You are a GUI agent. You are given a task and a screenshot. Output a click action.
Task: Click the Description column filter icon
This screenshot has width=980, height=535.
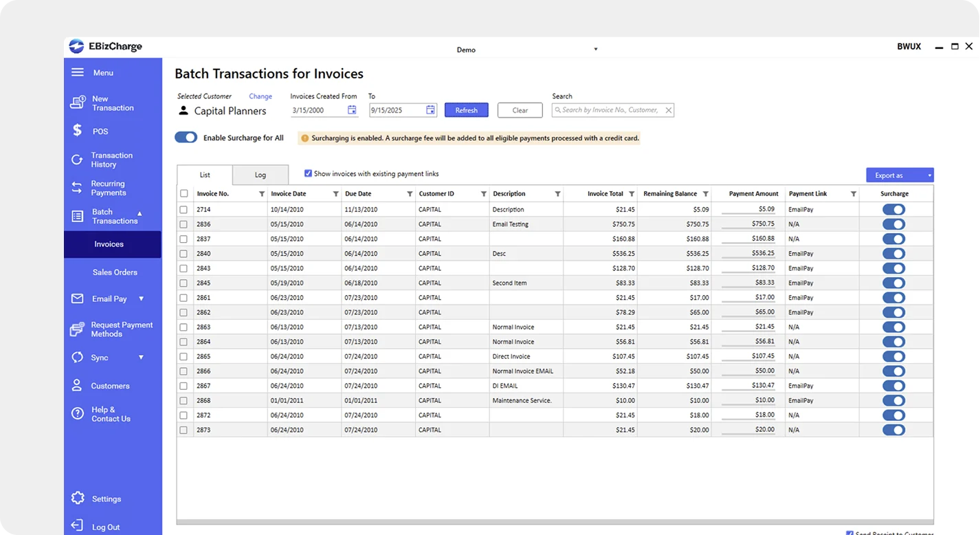pos(558,194)
